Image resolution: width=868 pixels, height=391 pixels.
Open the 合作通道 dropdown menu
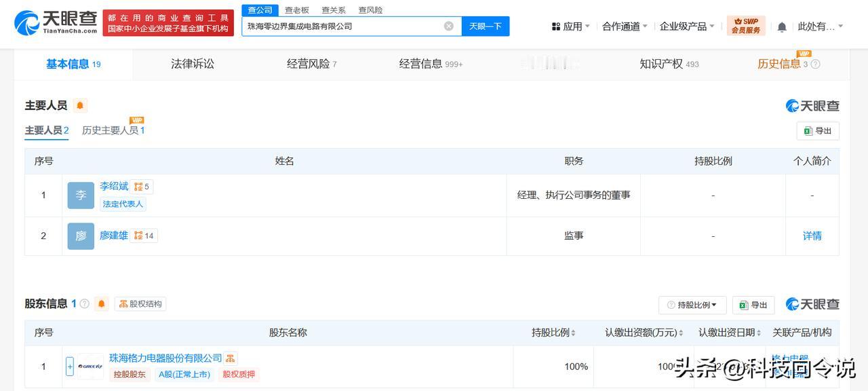coord(625,26)
